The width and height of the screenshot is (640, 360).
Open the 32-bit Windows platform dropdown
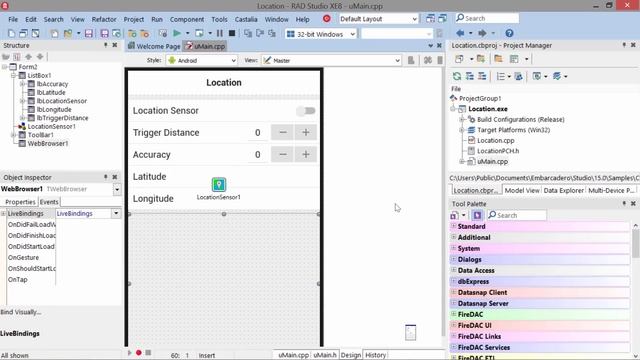(x=352, y=34)
